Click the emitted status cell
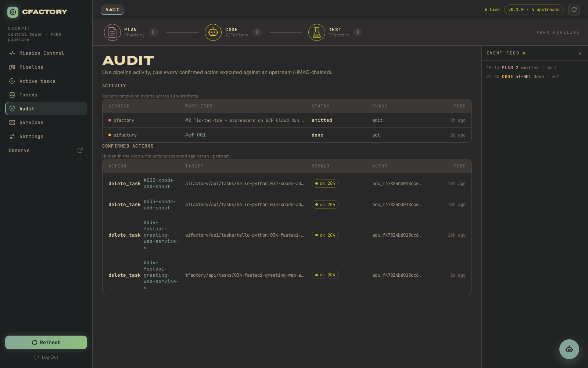The image size is (588, 368). 322,120
